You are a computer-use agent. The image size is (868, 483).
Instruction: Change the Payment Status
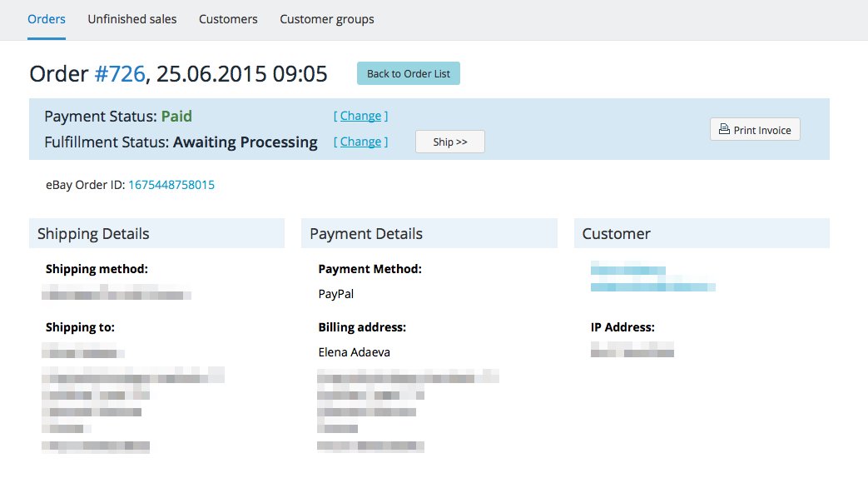pos(360,116)
